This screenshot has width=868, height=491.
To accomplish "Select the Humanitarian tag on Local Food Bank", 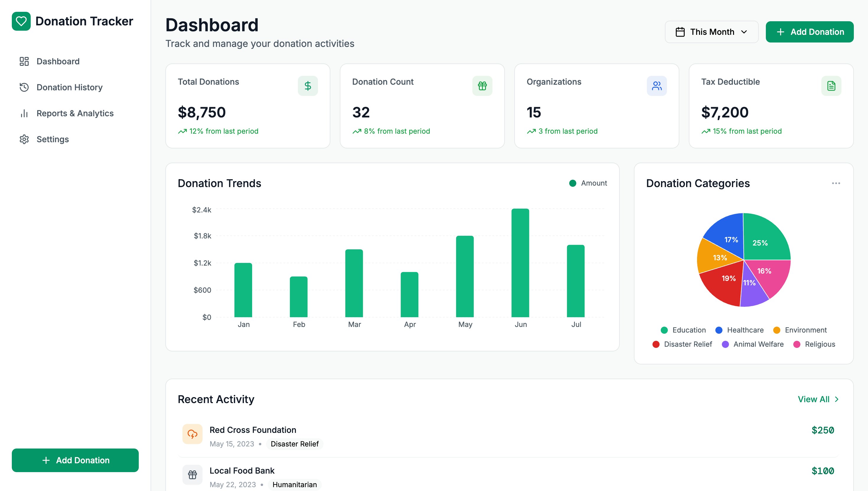I will tap(294, 485).
